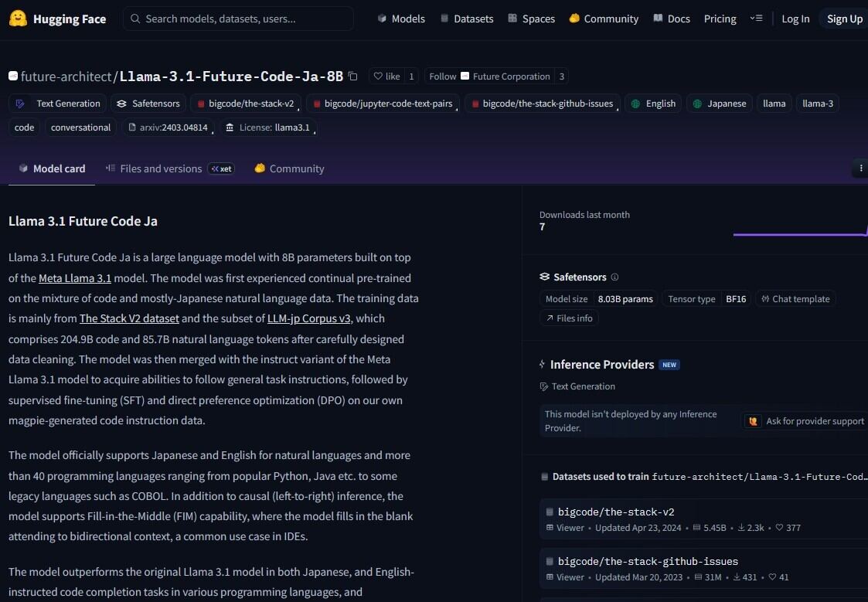Click Text Generation under Inference Providers
The height and width of the screenshot is (602, 868).
[577, 386]
